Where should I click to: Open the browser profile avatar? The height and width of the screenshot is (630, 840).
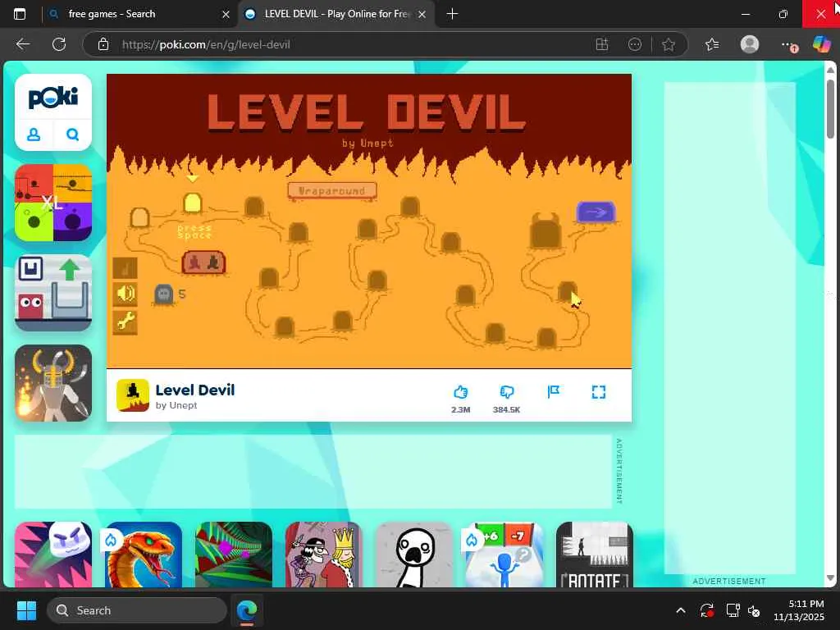pos(750,44)
